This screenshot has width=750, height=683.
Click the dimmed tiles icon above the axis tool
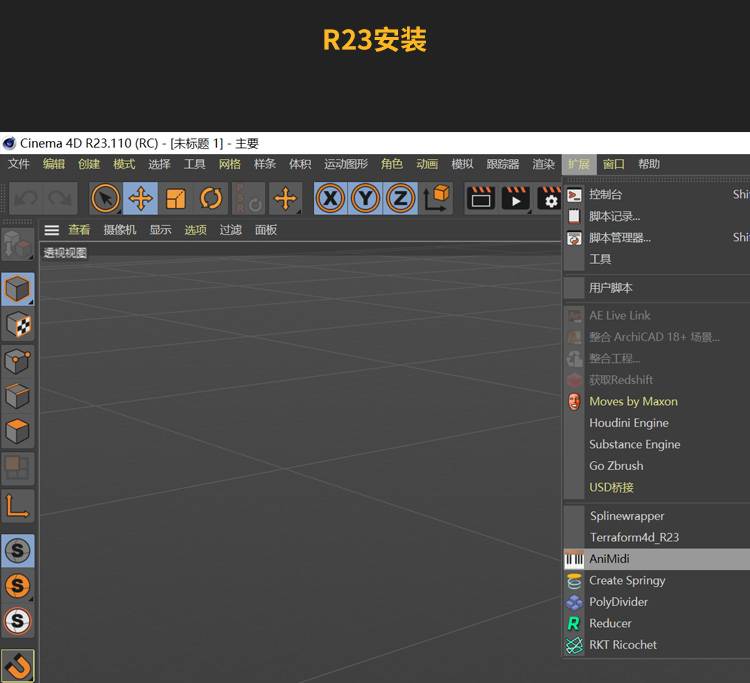point(18,468)
